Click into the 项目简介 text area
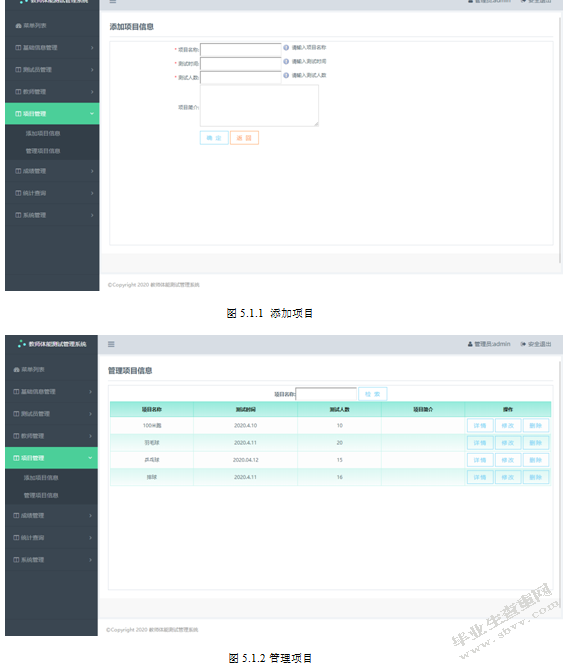The width and height of the screenshot is (571, 665). click(x=259, y=106)
